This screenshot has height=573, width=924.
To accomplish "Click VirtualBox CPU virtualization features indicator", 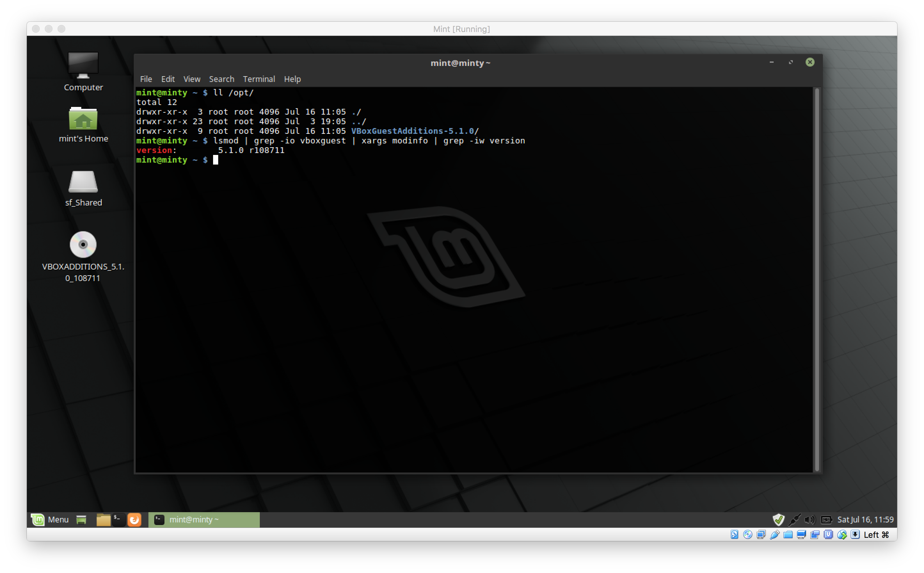I will click(x=828, y=535).
